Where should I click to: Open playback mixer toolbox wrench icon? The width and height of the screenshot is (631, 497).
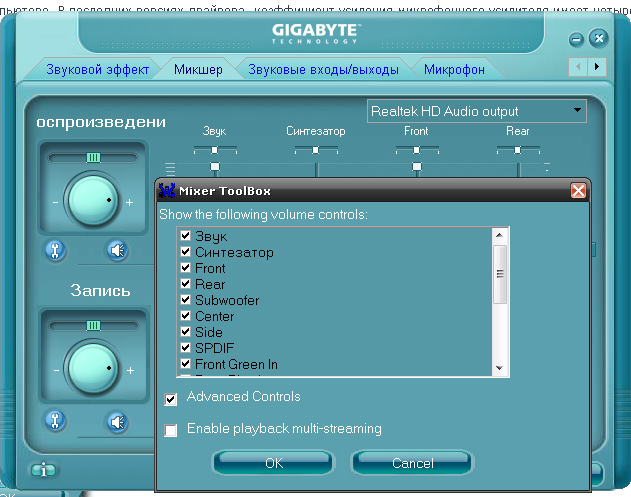click(55, 250)
